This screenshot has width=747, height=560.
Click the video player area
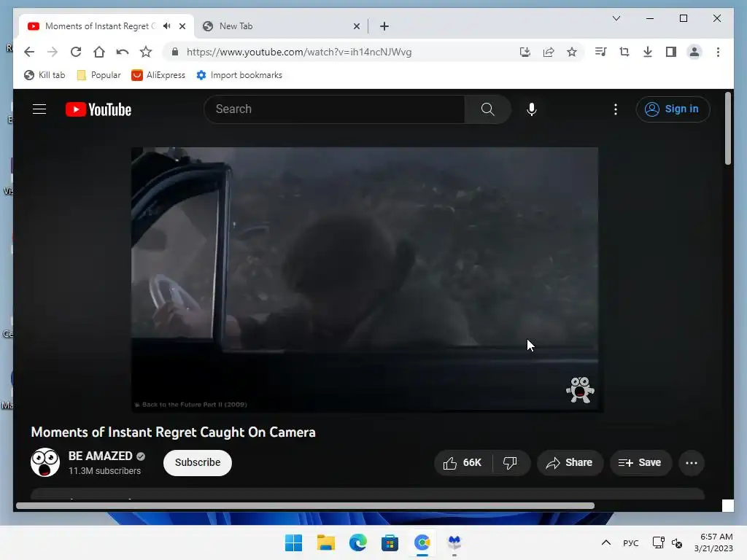pos(365,279)
